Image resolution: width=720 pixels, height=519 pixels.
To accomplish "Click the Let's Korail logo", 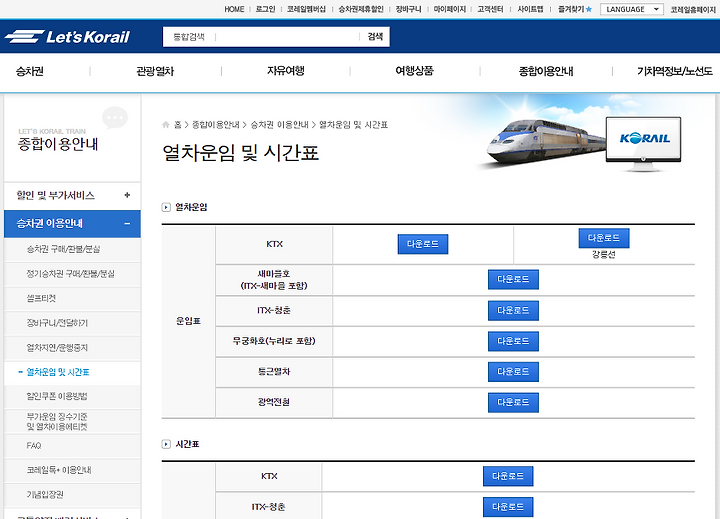I will pyautogui.click(x=68, y=37).
